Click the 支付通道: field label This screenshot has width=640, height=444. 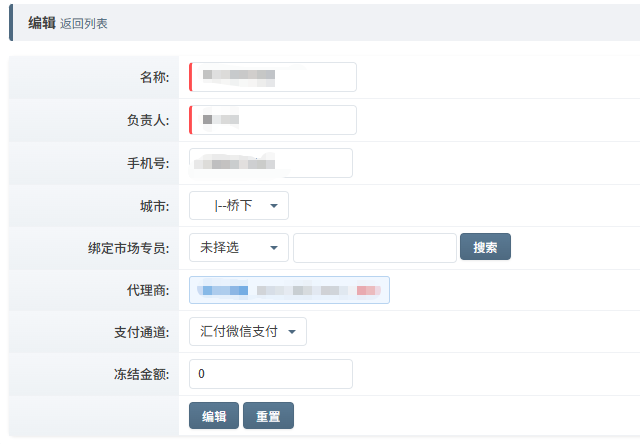(142, 332)
